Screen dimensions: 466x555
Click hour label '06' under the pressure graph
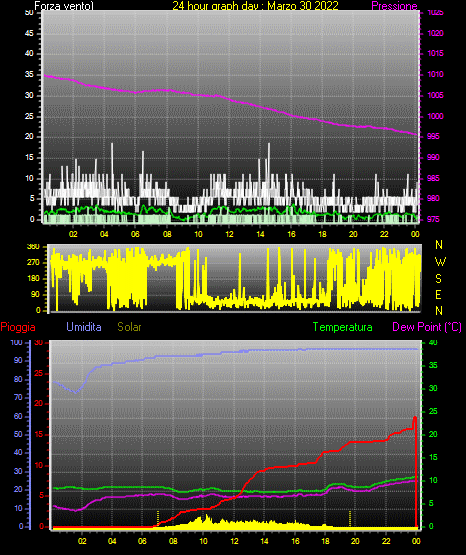[x=135, y=234]
